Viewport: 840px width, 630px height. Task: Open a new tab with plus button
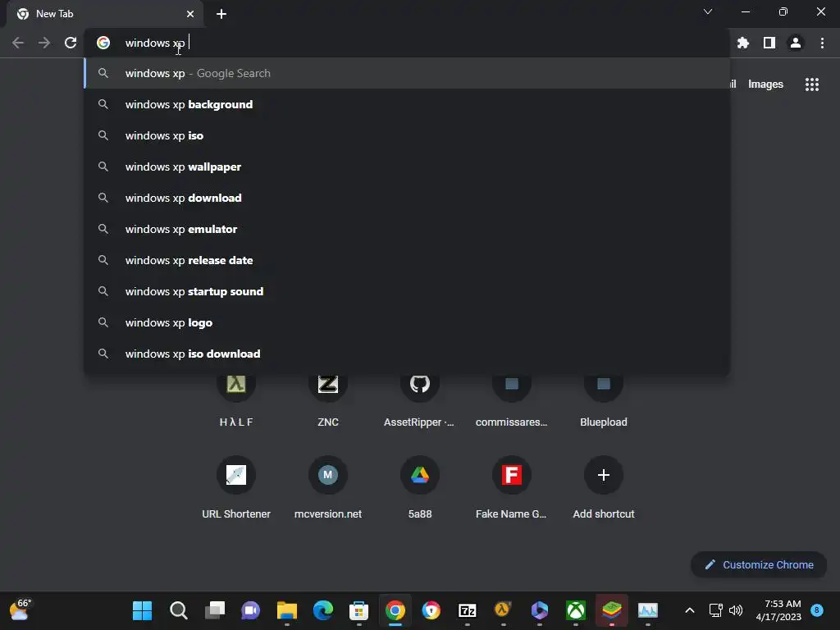point(221,14)
